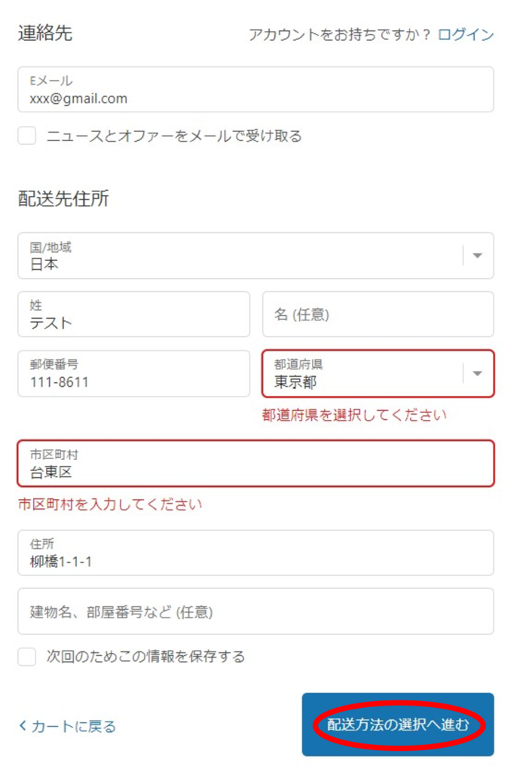The image size is (532, 772).
Task: Click the 都道府県を選択してください error message
Action: (354, 415)
